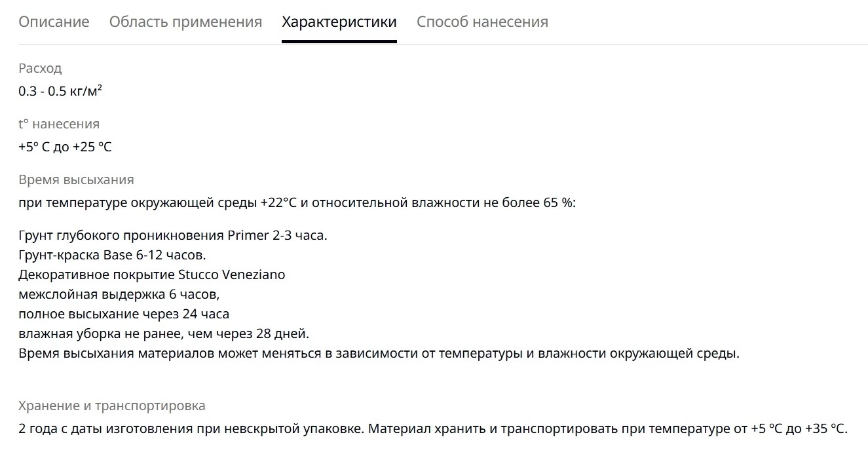
Task: Click the Грунт-краска Base 6-12 часов line
Action: pyautogui.click(x=112, y=255)
